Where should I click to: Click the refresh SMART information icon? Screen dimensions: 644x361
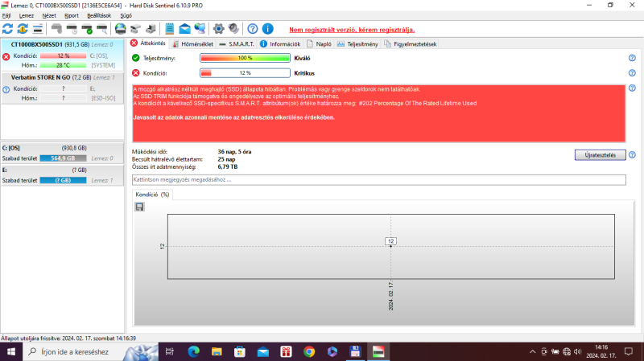(x=8, y=29)
